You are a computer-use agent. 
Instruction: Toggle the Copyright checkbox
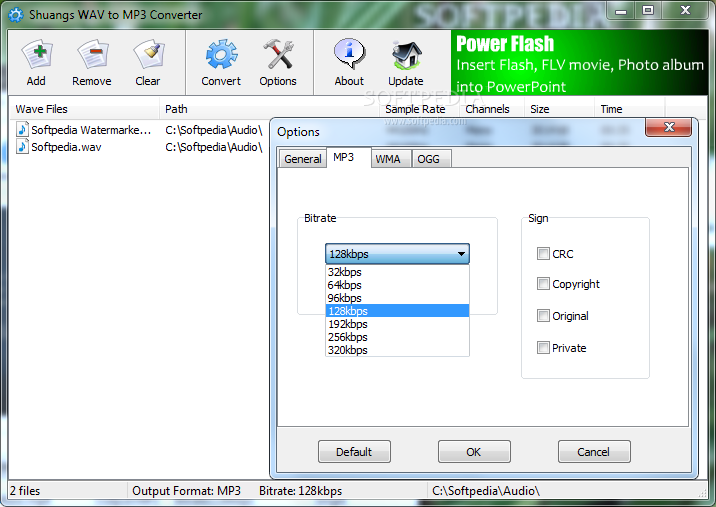pos(543,284)
